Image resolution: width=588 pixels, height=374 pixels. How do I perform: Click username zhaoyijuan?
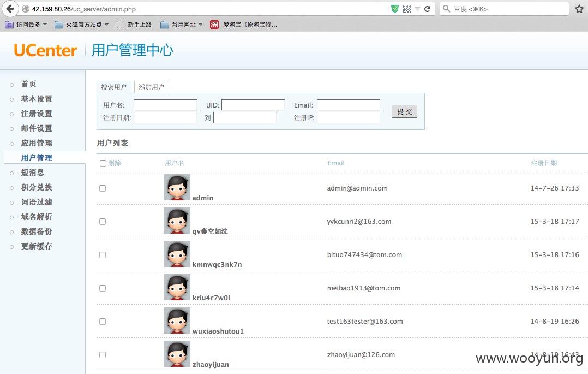click(x=211, y=364)
